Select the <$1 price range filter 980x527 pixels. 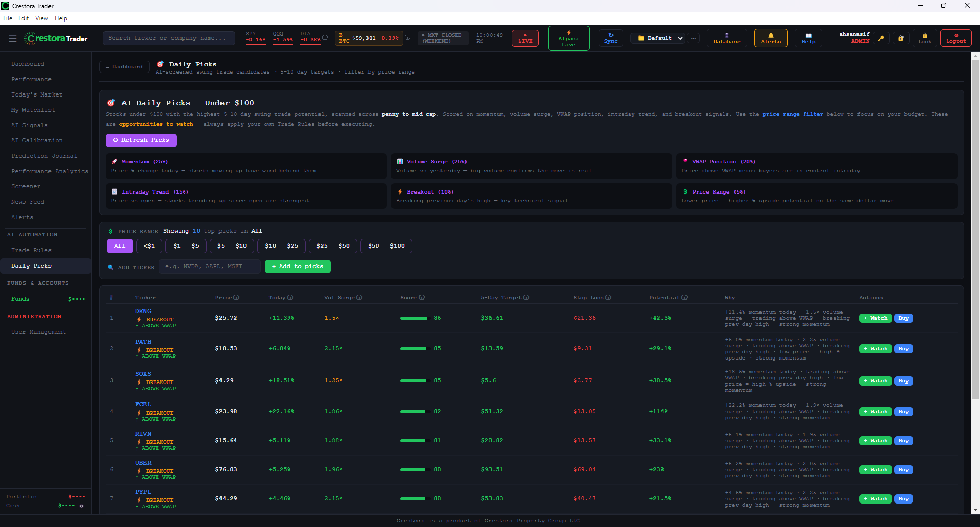[149, 246]
